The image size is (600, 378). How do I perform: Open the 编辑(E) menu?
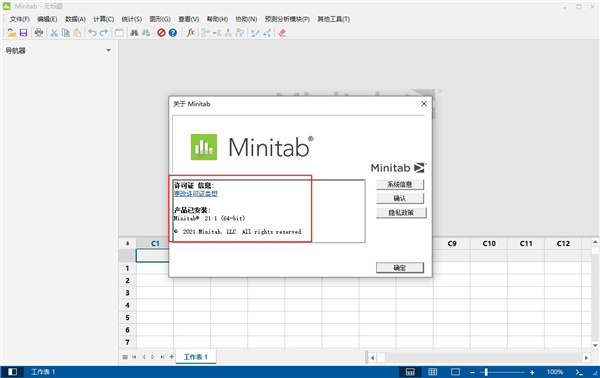point(47,19)
